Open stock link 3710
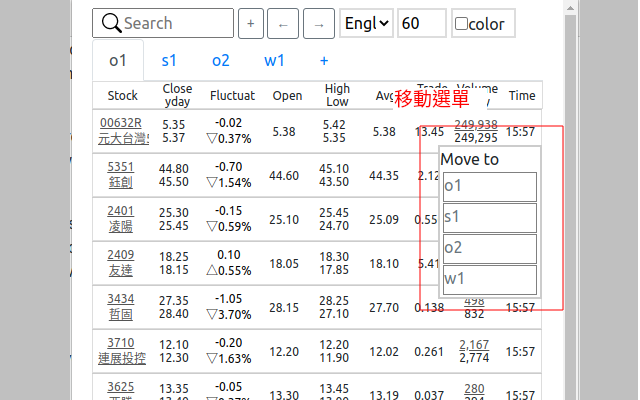The width and height of the screenshot is (640, 400). click(121, 343)
